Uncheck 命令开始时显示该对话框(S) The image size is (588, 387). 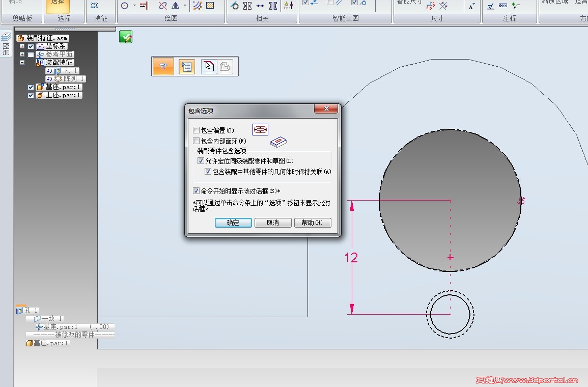coord(196,190)
